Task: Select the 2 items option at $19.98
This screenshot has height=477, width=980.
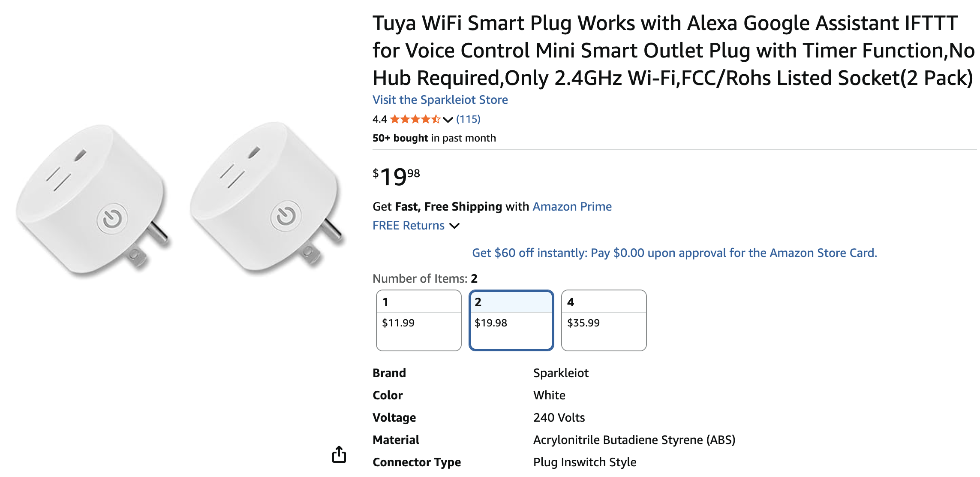Action: [511, 320]
